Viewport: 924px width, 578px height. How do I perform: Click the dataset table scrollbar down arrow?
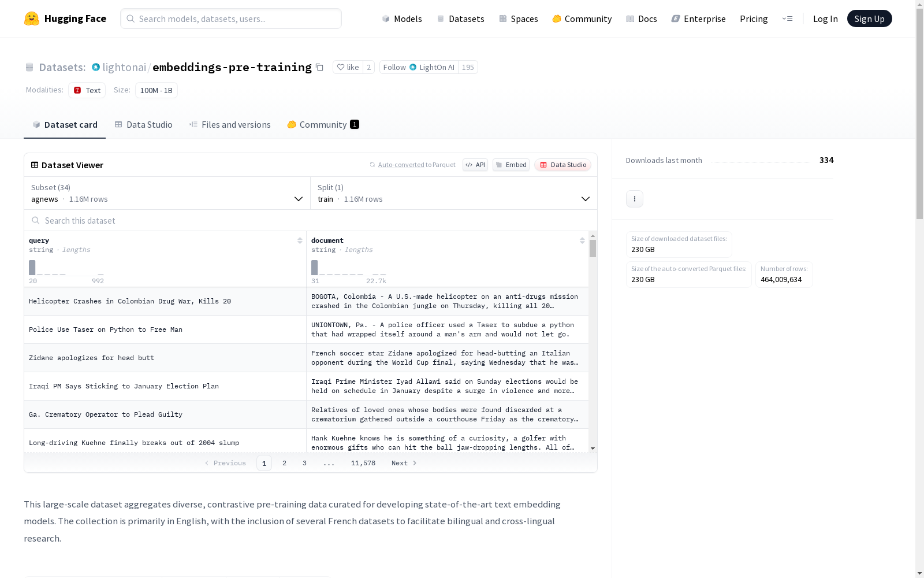[x=593, y=449]
